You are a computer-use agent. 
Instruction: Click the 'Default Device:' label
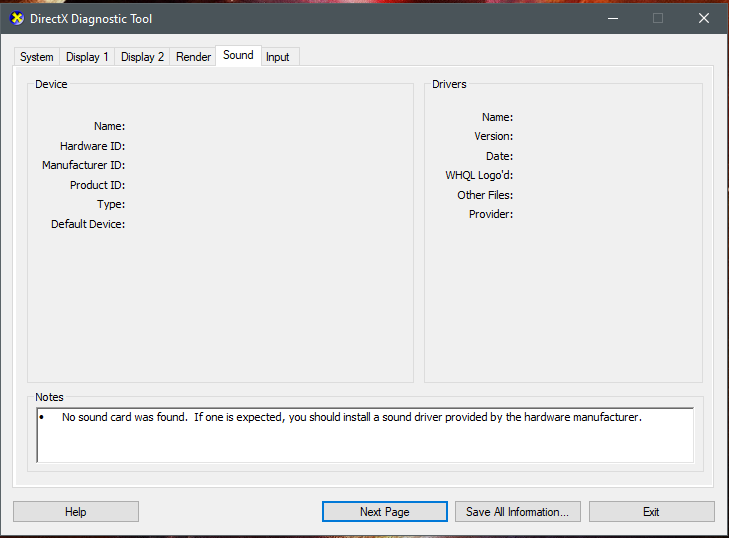point(88,224)
